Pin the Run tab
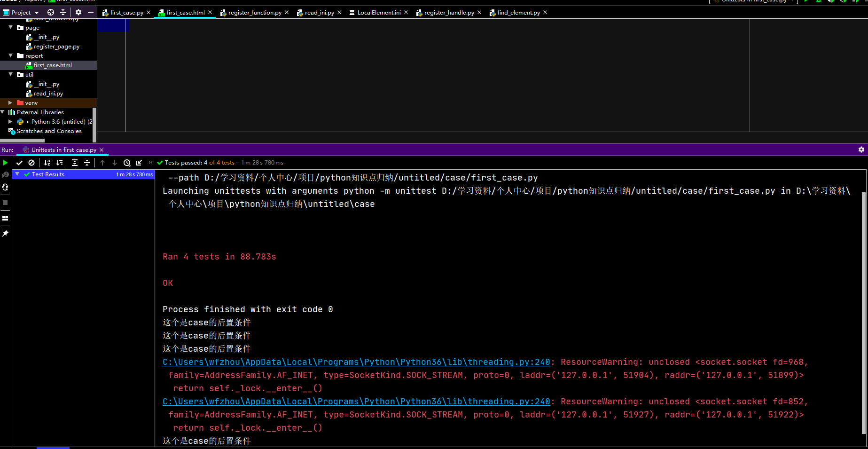This screenshot has width=868, height=449. coord(5,234)
